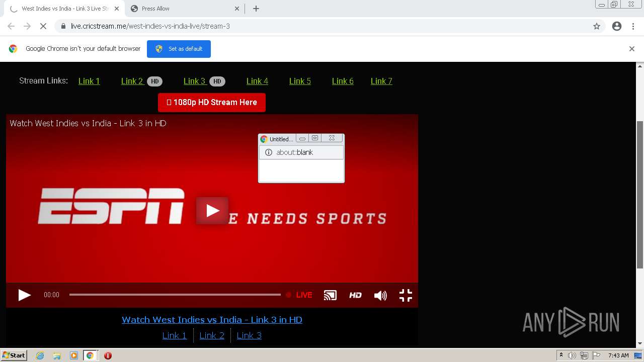Click the 7:43 AM system clock
The height and width of the screenshot is (362, 644).
(618, 355)
